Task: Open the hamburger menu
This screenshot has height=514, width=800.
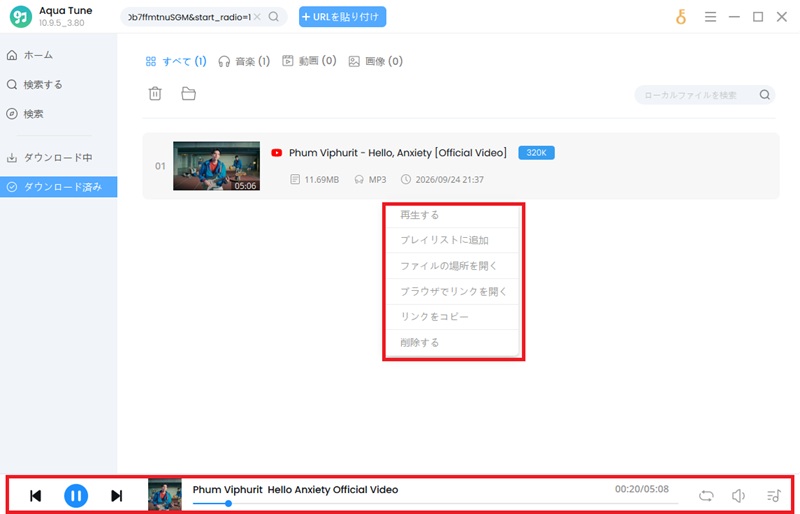Action: pos(710,17)
